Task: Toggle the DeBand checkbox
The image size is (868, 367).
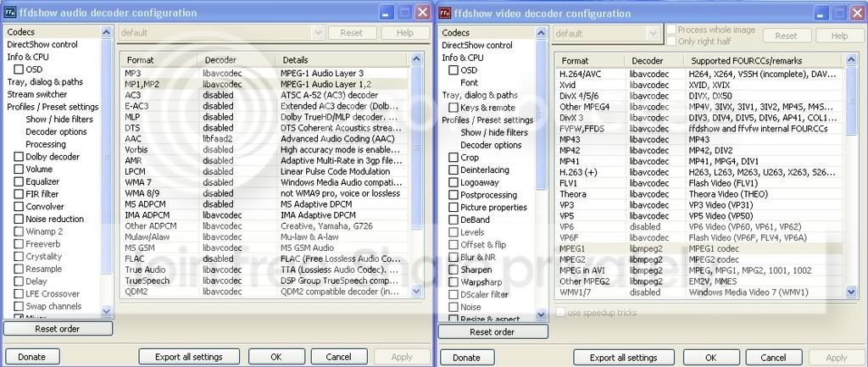Action: click(453, 220)
